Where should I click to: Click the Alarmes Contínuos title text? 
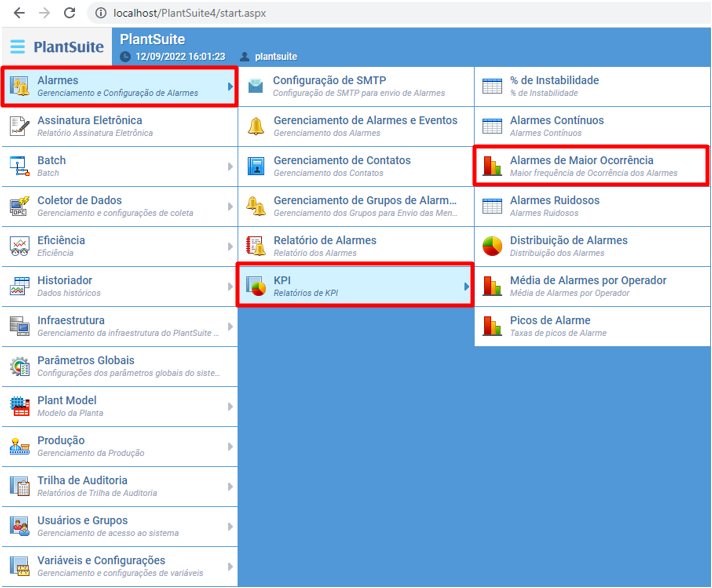[x=557, y=120]
